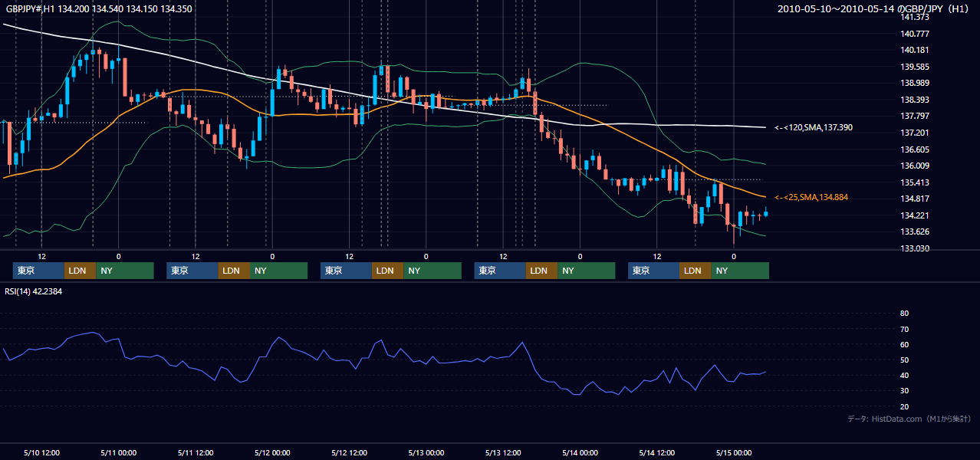Pick the 5/14 00:00 date label
The image size is (980, 460).
point(580,452)
